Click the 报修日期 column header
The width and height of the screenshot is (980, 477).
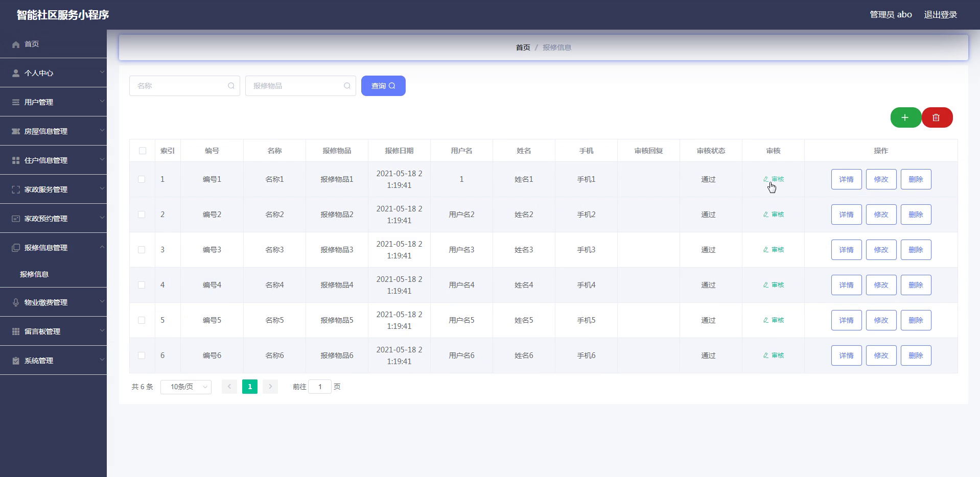point(399,151)
